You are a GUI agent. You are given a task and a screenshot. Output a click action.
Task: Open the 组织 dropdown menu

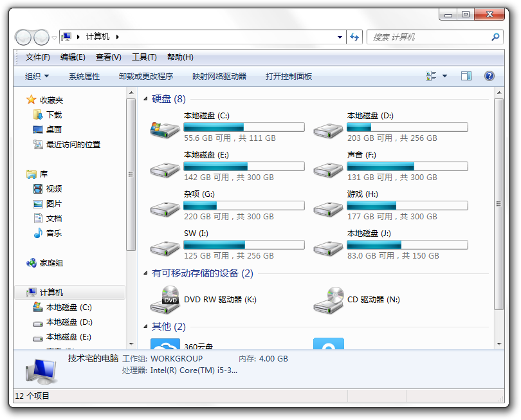click(37, 76)
